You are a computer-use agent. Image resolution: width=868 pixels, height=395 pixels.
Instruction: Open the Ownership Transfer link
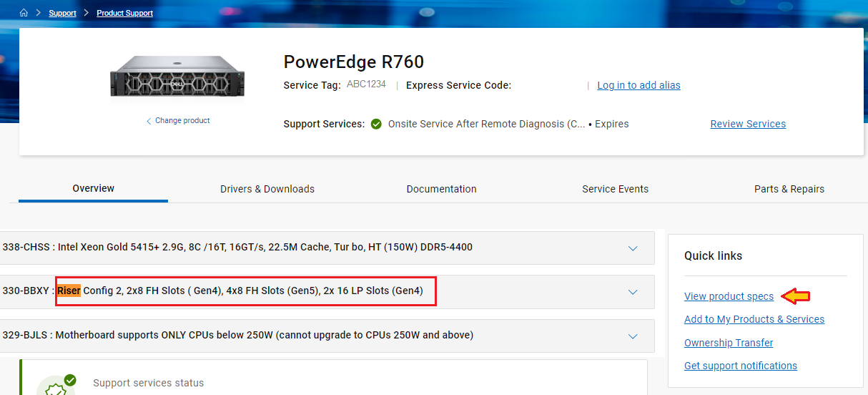(728, 343)
